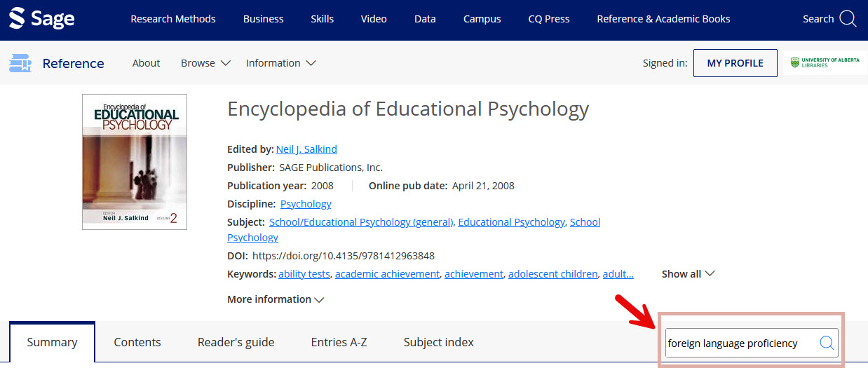The height and width of the screenshot is (368, 868).
Task: Click the ability tests keyword
Action: click(304, 274)
